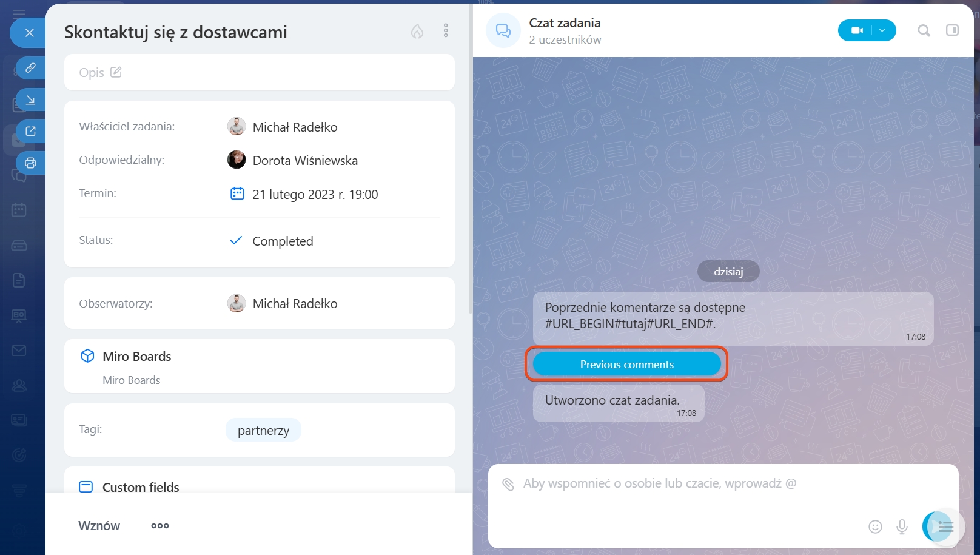Image resolution: width=980 pixels, height=555 pixels.
Task: Click the Completed status value
Action: pyautogui.click(x=283, y=241)
